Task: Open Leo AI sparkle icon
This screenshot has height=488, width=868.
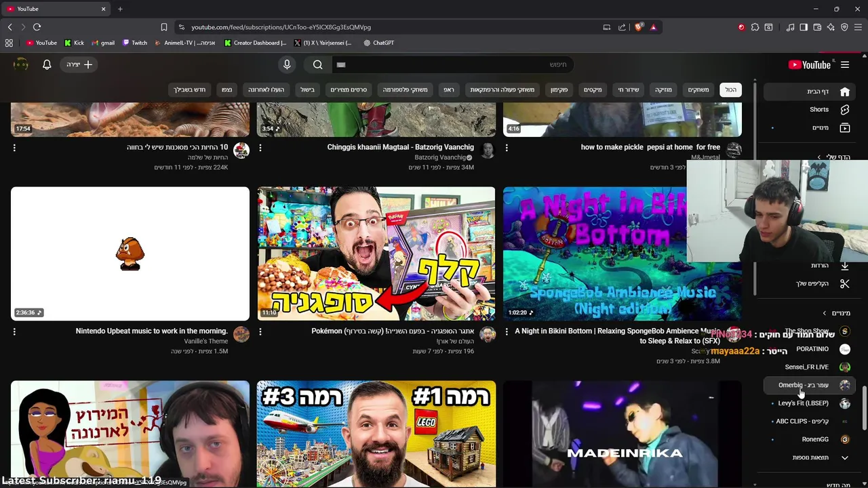Action: [x=831, y=27]
